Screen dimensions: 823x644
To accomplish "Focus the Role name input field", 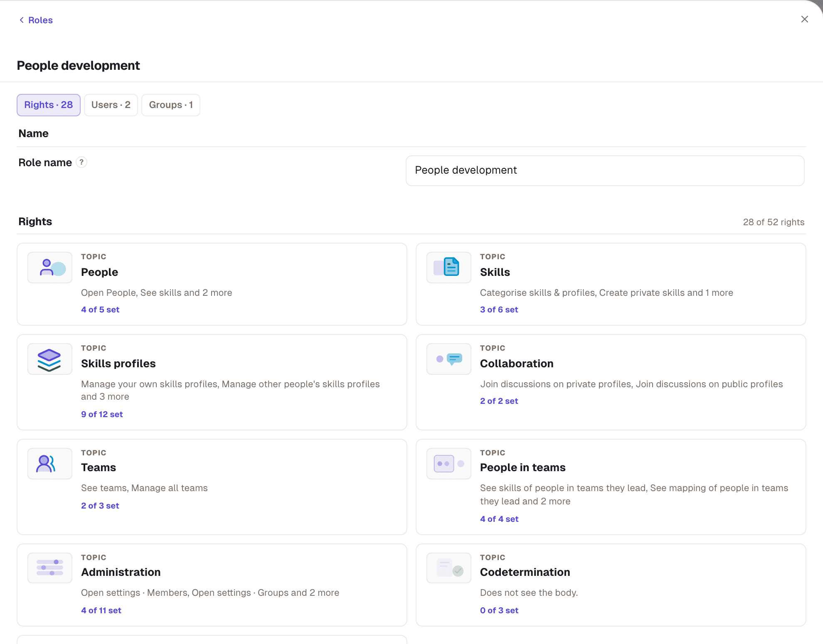I will coord(605,170).
